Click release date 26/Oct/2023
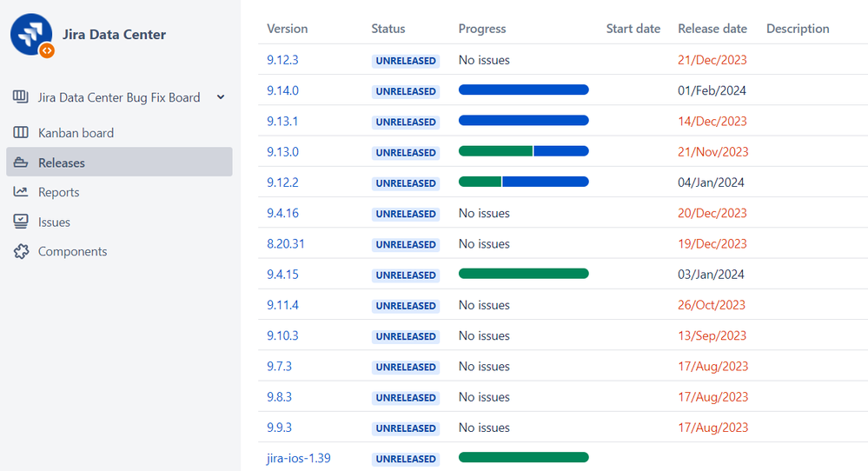This screenshot has height=471, width=868. tap(712, 305)
